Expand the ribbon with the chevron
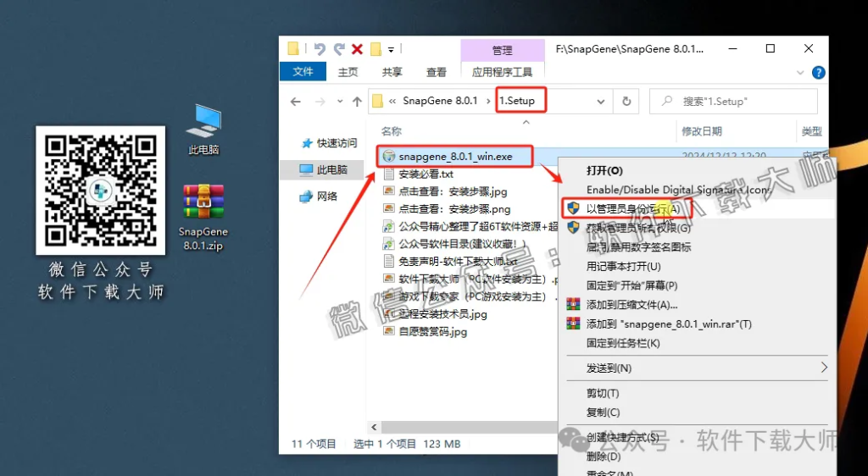The image size is (868, 476). (800, 73)
